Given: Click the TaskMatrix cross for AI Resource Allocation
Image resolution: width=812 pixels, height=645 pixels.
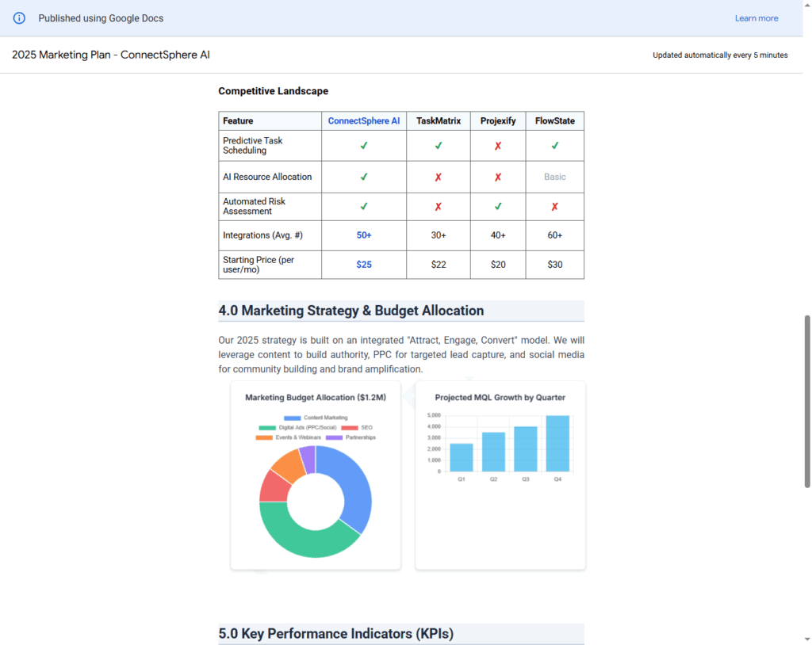Looking at the screenshot, I should click(438, 177).
